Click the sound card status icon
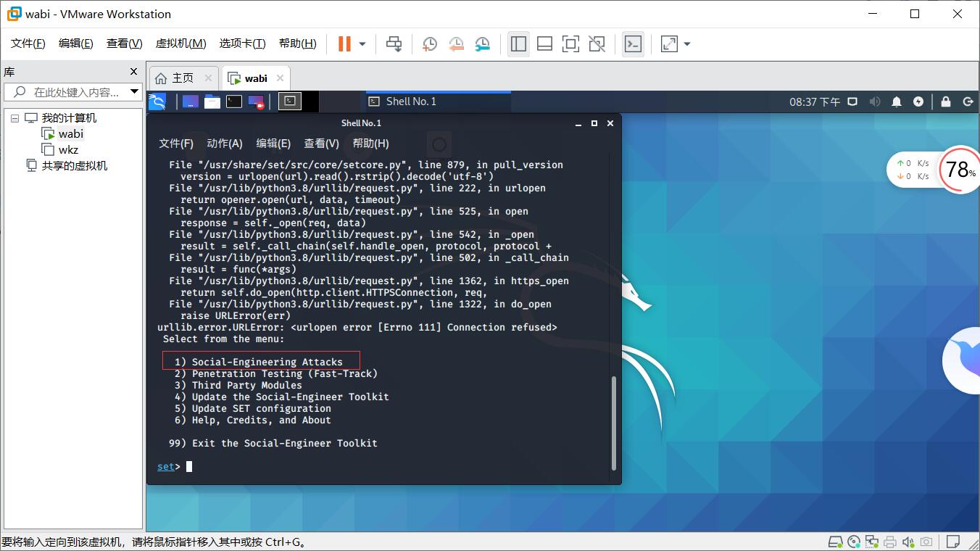Image resolution: width=980 pixels, height=551 pixels. (908, 542)
